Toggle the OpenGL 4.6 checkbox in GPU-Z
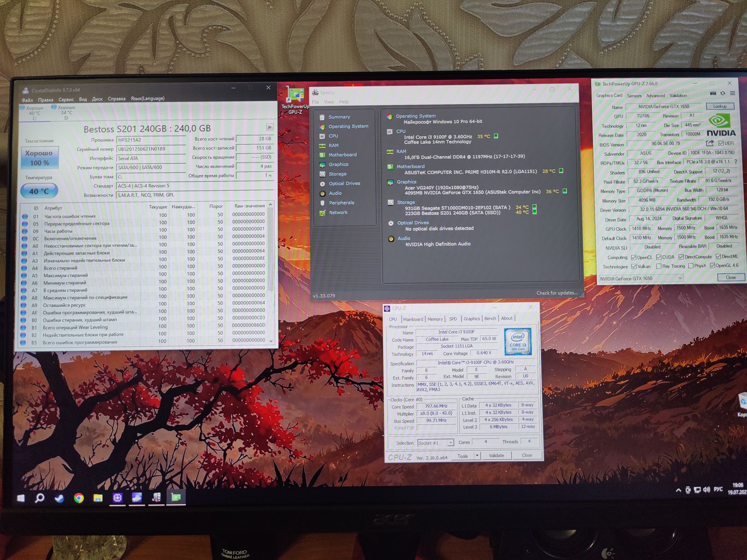 (x=712, y=265)
